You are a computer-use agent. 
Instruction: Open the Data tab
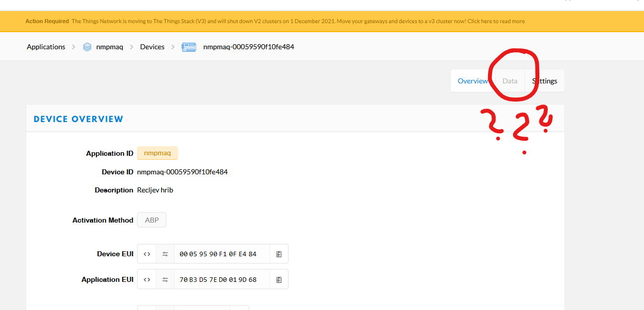pyautogui.click(x=510, y=81)
